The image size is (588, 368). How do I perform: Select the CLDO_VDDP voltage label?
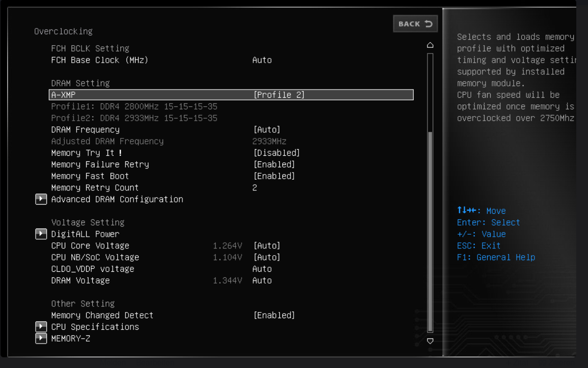pos(93,269)
